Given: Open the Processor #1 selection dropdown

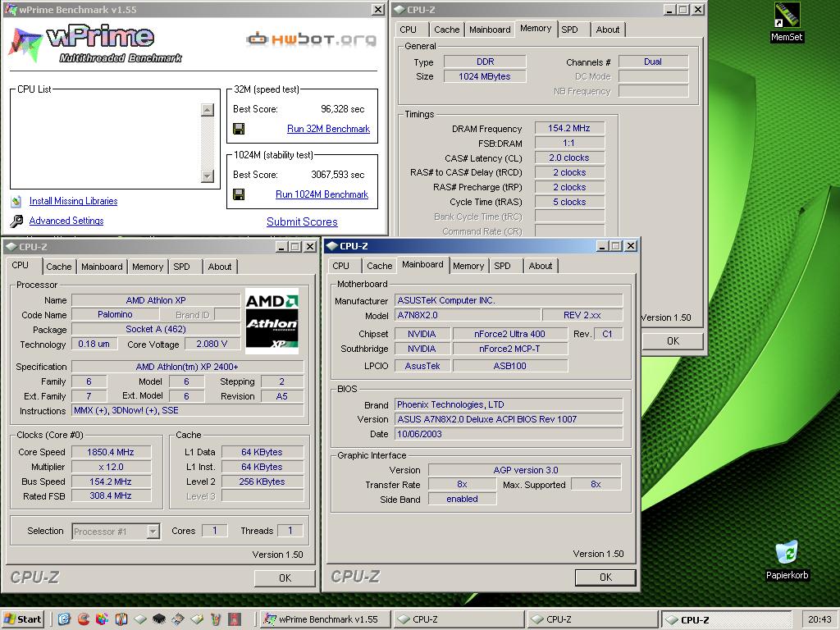Looking at the screenshot, I should coord(153,532).
